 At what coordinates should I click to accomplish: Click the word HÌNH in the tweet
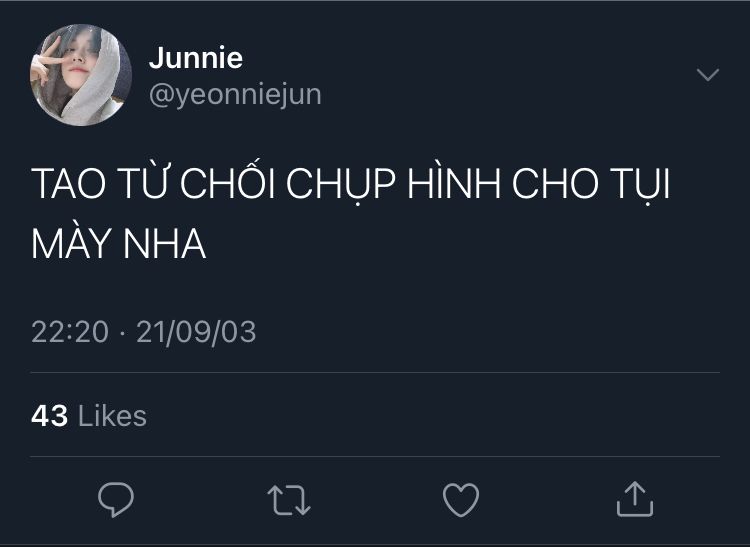tap(455, 188)
